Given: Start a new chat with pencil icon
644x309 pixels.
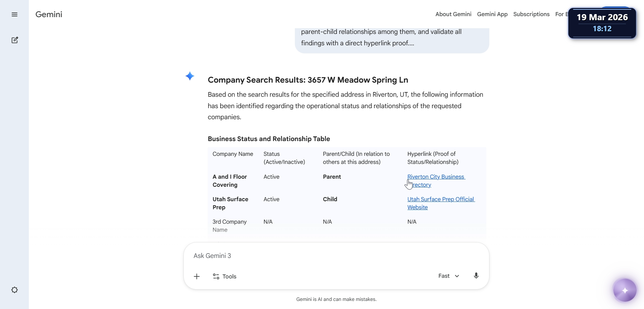Looking at the screenshot, I should 14,40.
